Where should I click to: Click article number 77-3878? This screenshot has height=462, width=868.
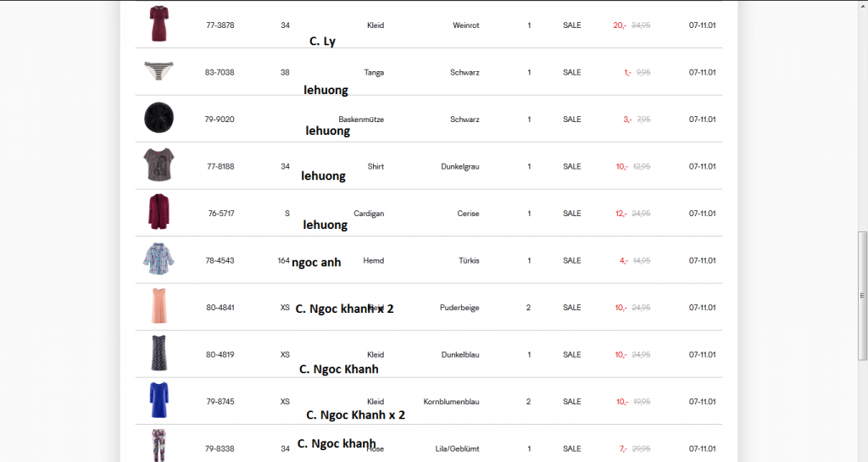(x=220, y=25)
